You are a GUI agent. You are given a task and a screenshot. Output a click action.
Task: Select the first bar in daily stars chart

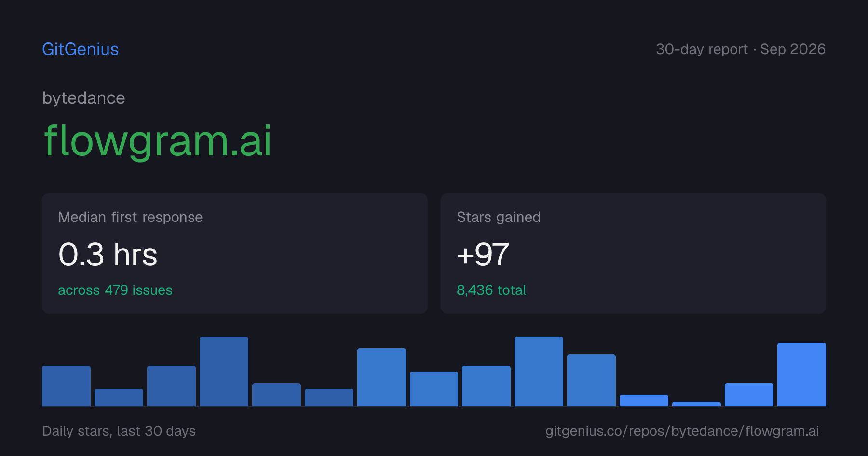[x=66, y=386]
